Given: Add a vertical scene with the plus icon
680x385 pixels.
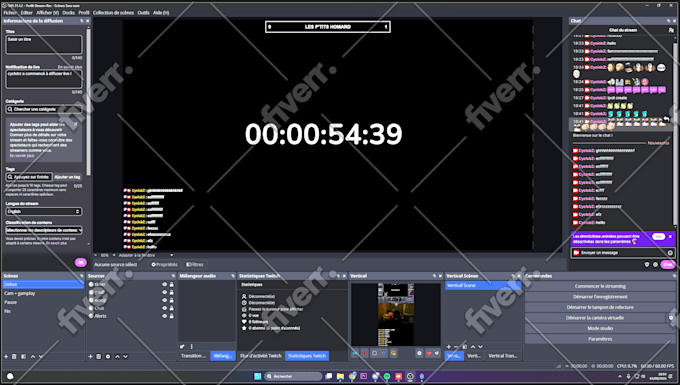Looking at the screenshot, I should coord(449,347).
